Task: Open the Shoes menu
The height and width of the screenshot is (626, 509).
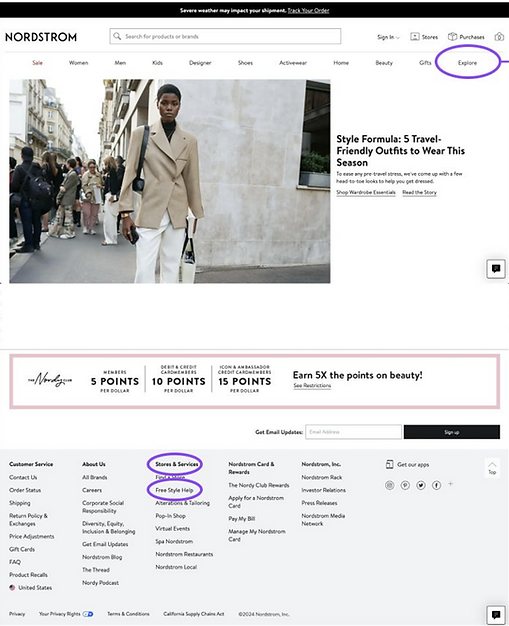Action: coord(245,63)
